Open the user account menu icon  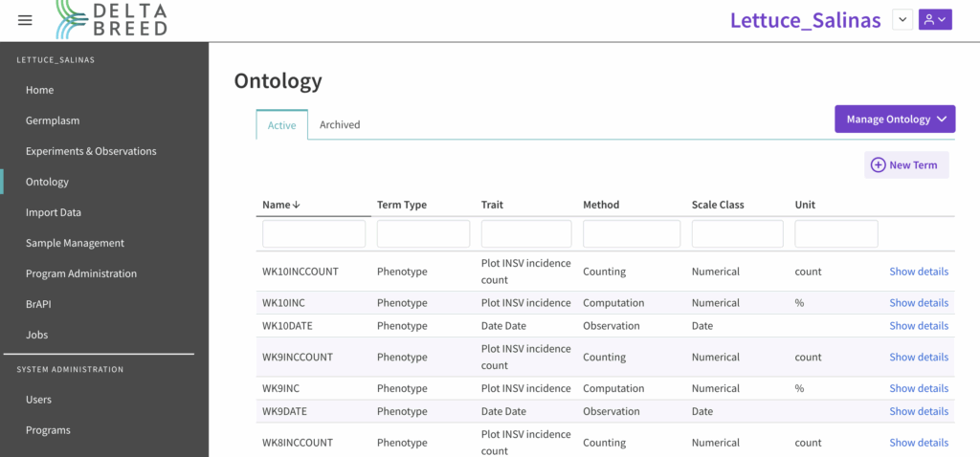point(934,20)
